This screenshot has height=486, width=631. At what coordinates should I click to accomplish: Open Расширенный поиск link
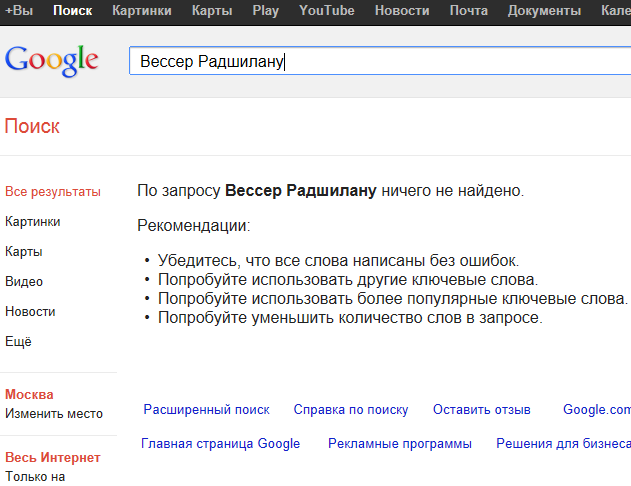click(206, 410)
